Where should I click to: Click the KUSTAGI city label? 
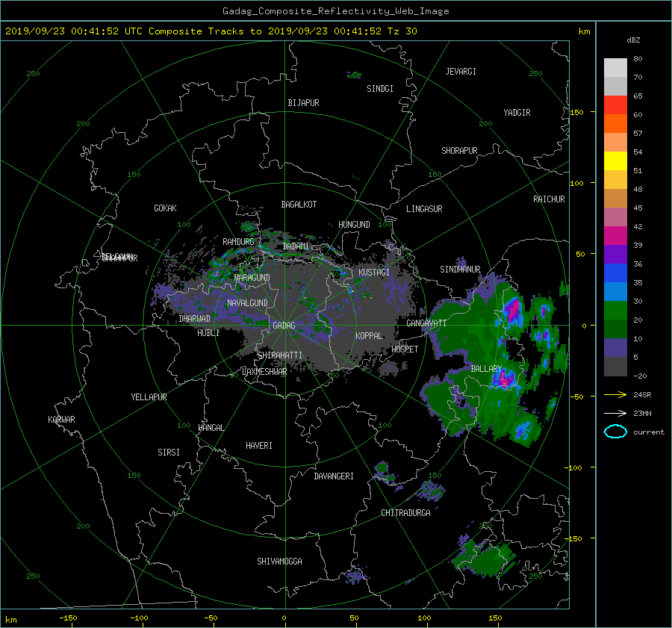(x=374, y=273)
